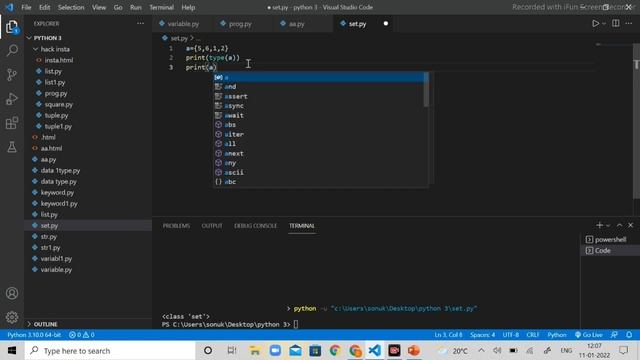This screenshot has height=360, width=640.
Task: Change indentation Spaces: 4
Action: point(482,335)
